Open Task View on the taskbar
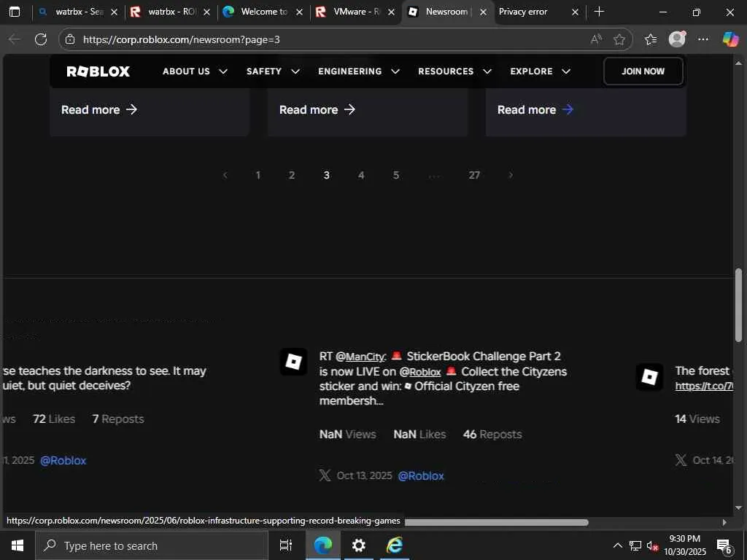This screenshot has width=747, height=560. tap(285, 545)
